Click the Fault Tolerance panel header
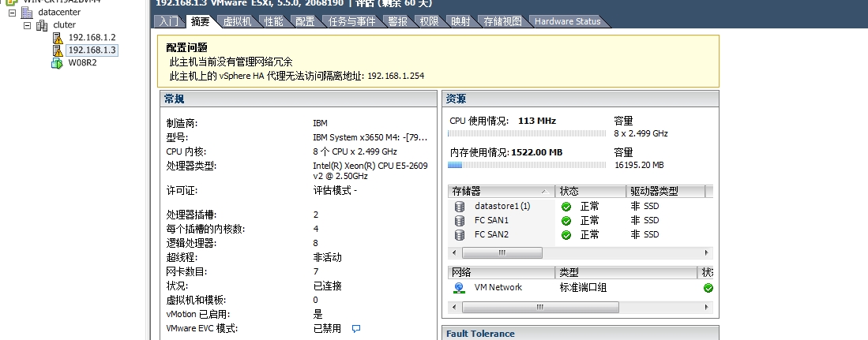The image size is (868, 340). click(480, 334)
